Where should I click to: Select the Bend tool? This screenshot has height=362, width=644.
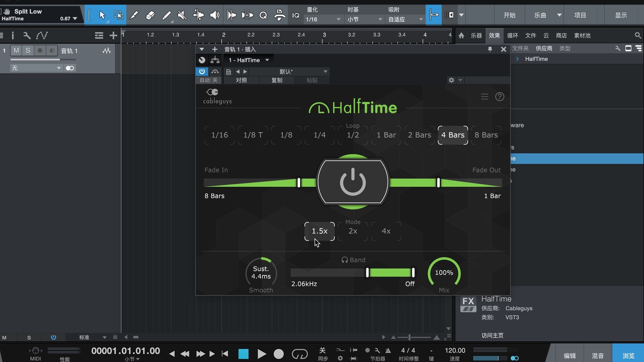pos(198,15)
